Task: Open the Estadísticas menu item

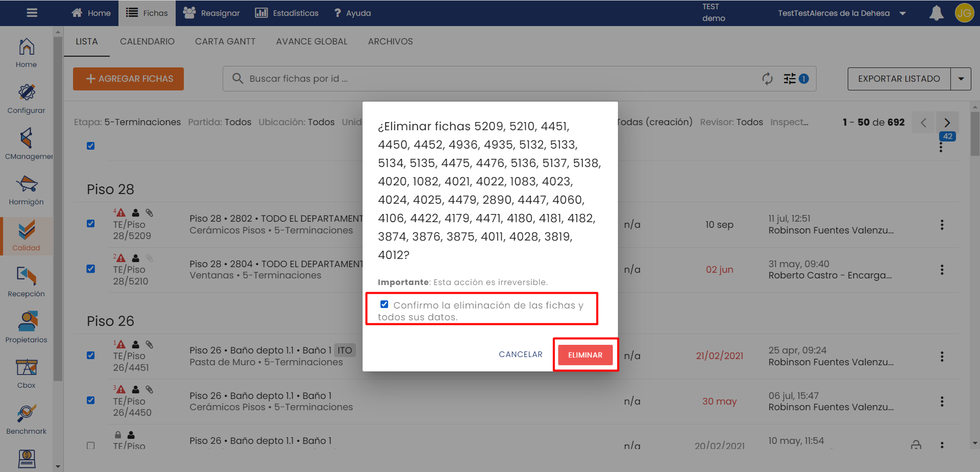Action: (x=286, y=13)
